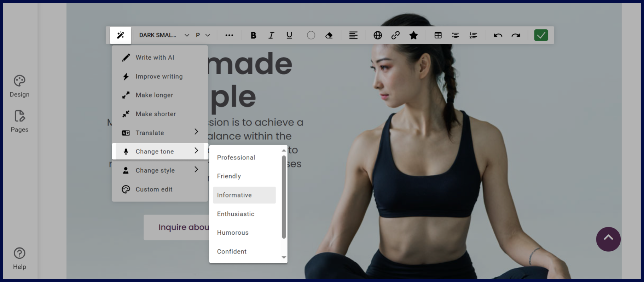Choose Write with AI
644x282 pixels.
pyautogui.click(x=160, y=57)
